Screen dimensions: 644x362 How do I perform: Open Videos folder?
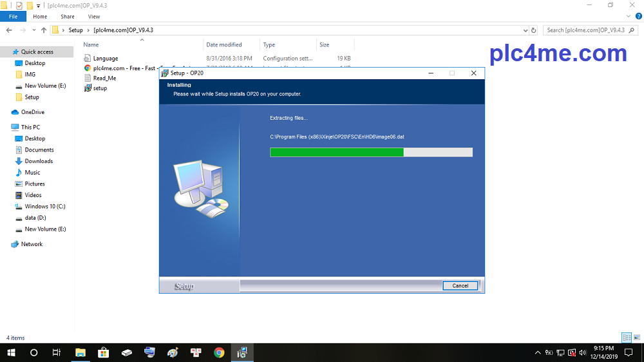(x=33, y=195)
